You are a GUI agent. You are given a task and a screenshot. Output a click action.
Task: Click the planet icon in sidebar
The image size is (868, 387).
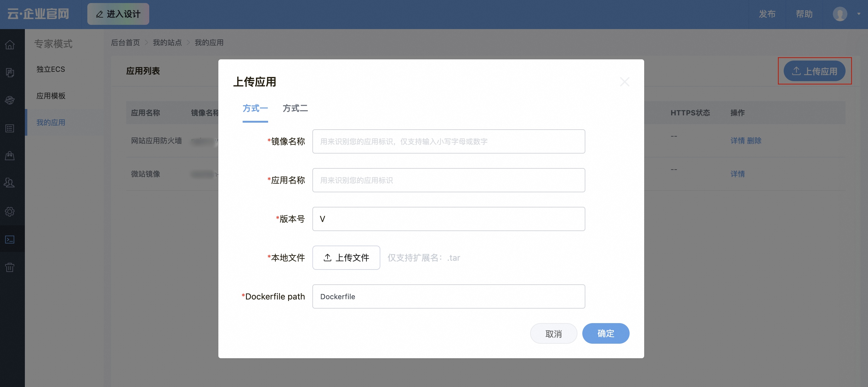(x=10, y=100)
